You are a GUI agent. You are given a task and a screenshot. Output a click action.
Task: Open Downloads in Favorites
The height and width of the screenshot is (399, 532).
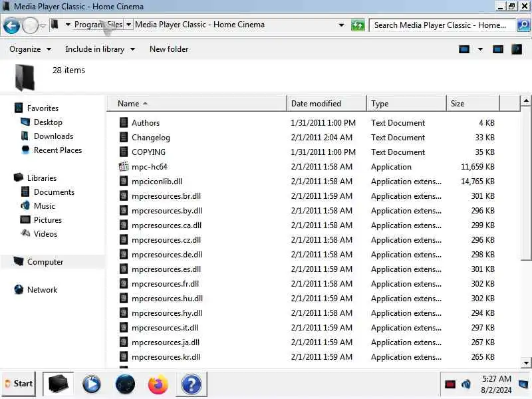pos(53,136)
